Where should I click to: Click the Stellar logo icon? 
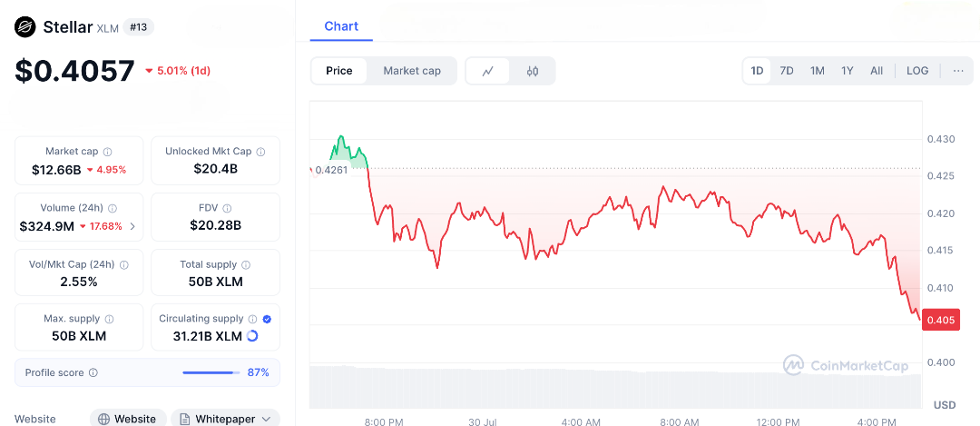(24, 27)
